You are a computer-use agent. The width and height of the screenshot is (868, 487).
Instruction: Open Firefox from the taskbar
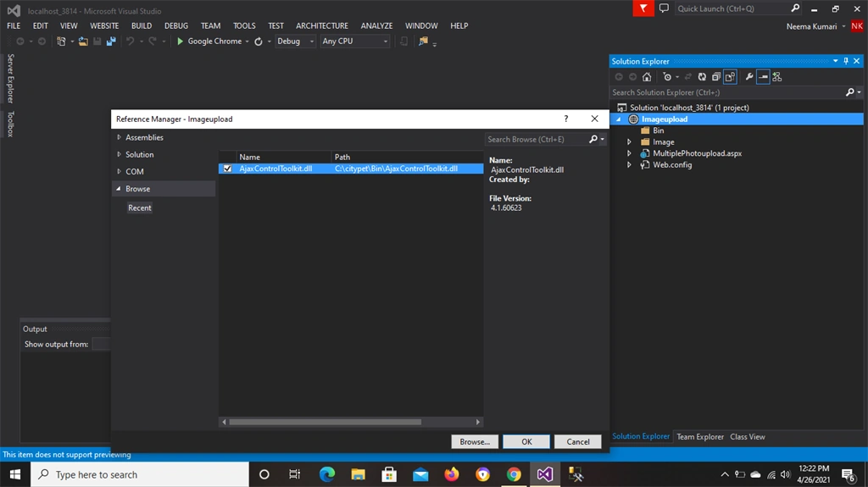pyautogui.click(x=452, y=474)
